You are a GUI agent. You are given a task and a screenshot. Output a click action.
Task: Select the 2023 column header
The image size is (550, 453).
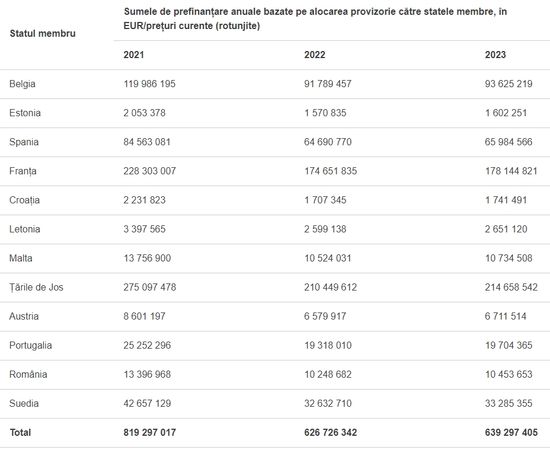click(495, 55)
